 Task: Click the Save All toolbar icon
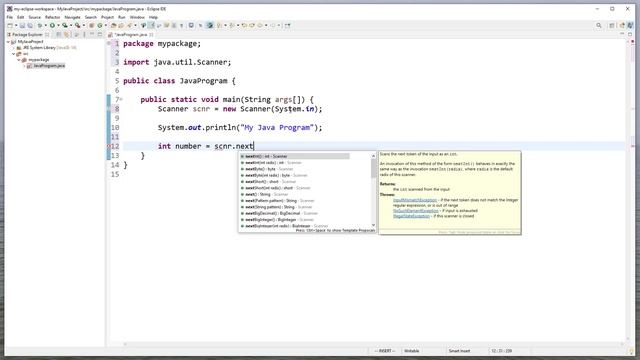30,25
